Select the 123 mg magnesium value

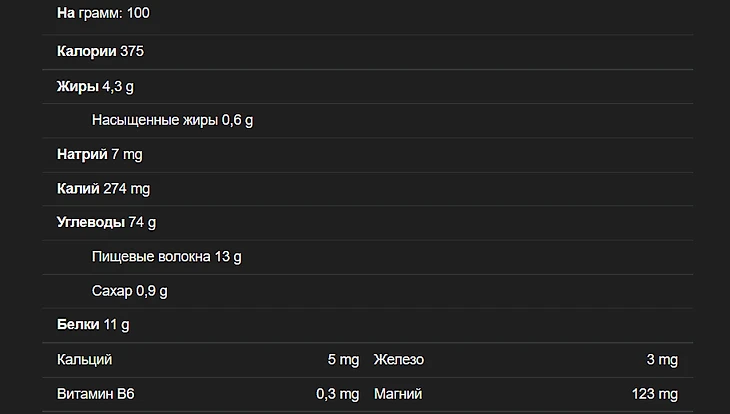click(654, 394)
